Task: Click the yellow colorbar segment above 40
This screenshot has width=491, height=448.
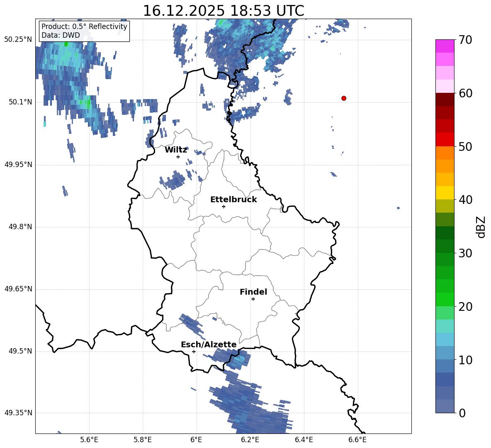Action: [x=445, y=193]
